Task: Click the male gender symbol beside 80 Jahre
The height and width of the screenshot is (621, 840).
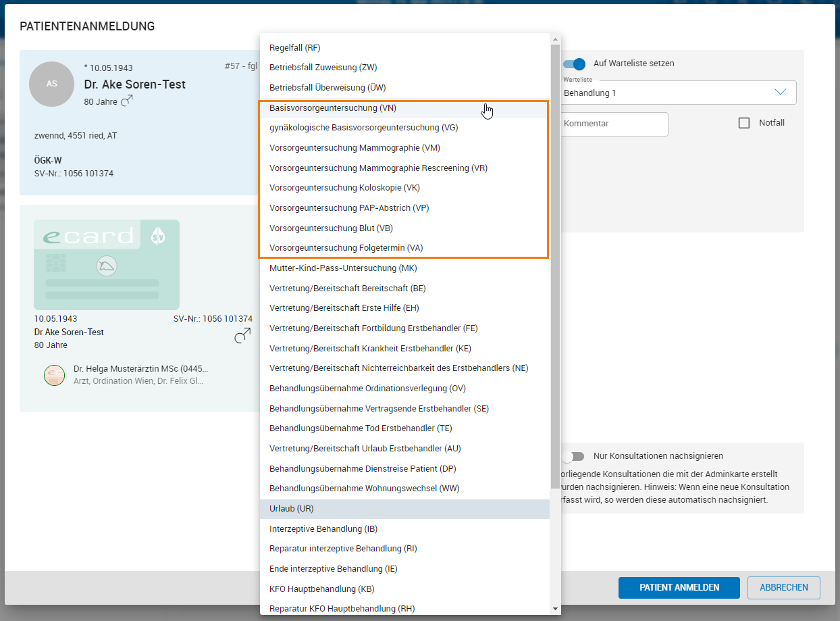Action: point(126,101)
